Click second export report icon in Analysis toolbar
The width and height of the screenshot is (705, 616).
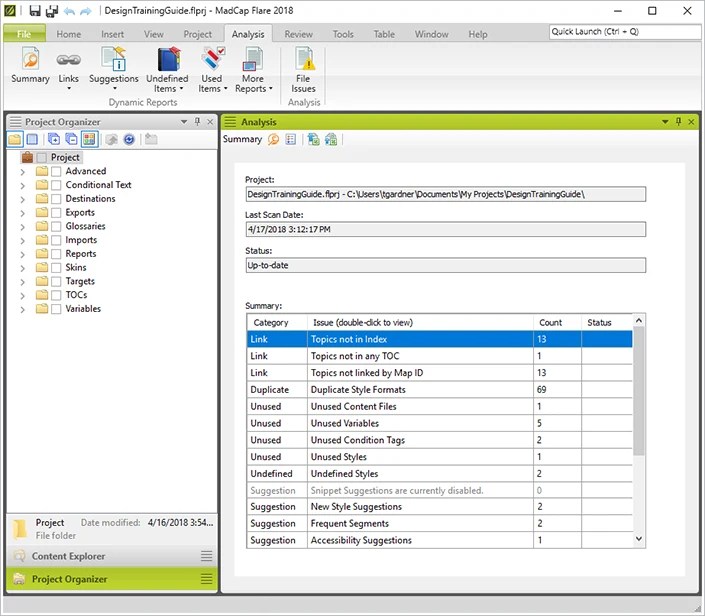[x=331, y=139]
